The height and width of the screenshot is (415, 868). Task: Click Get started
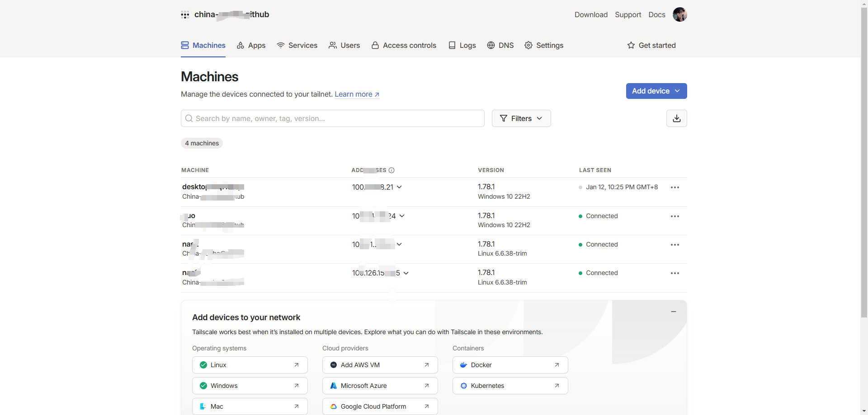651,45
